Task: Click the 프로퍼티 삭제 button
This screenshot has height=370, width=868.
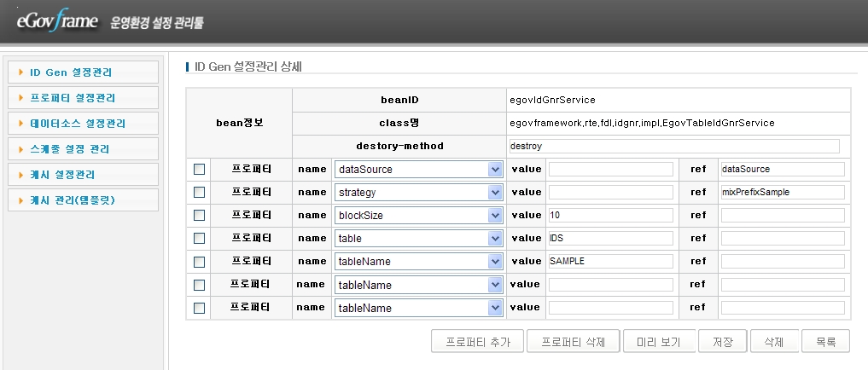Action: [573, 342]
